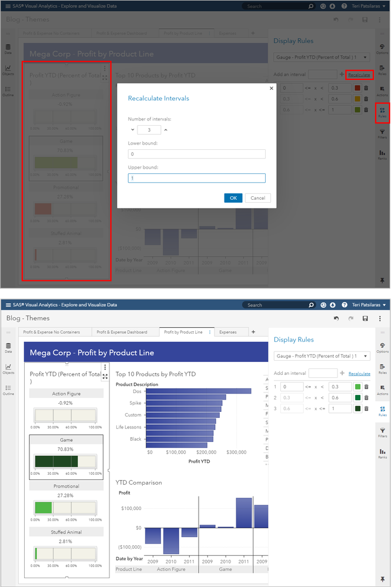Open the Actions pane in the bright window
The width and height of the screenshot is (392, 587).
[x=382, y=390]
